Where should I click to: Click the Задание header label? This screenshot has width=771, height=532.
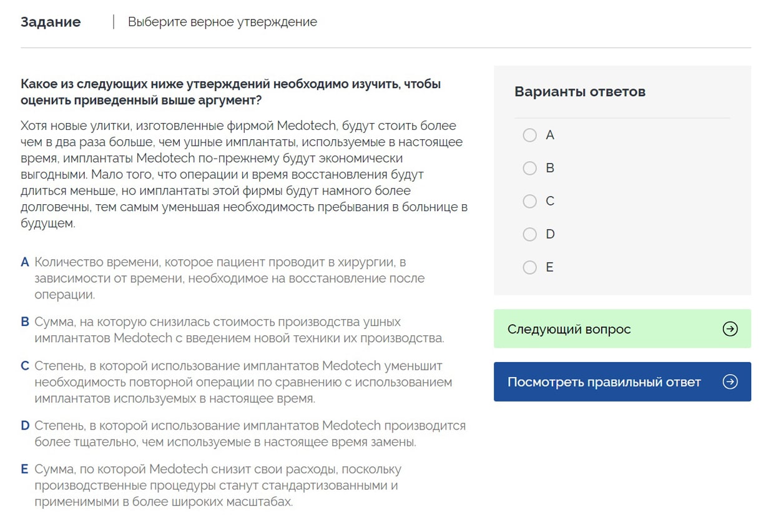coord(51,22)
